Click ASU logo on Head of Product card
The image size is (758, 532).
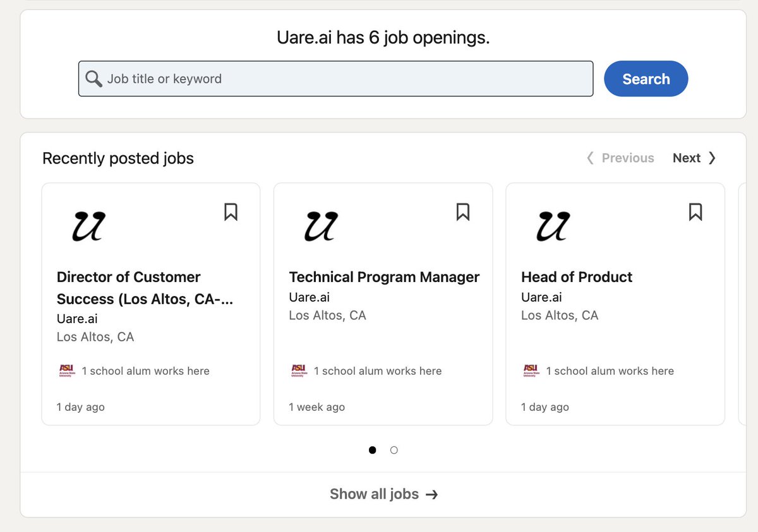coord(531,371)
